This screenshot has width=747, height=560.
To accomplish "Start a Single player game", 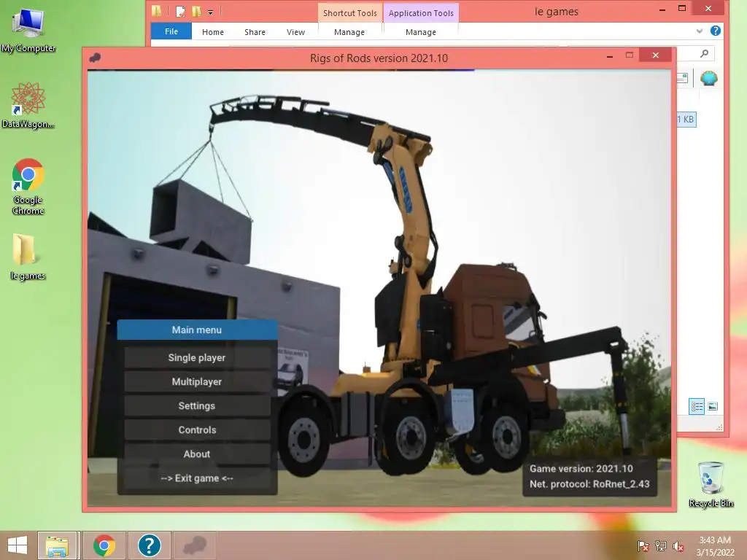I will (197, 357).
